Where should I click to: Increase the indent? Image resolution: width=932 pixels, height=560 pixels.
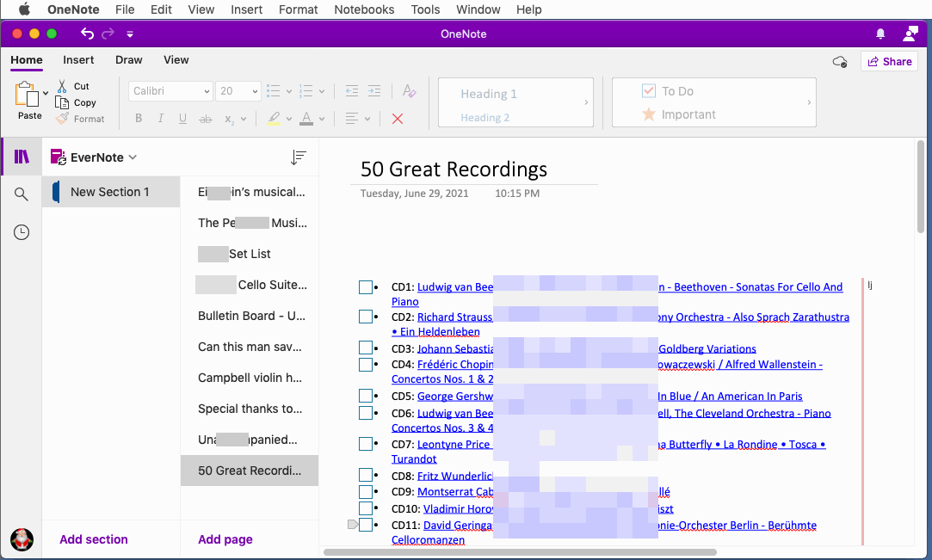click(x=373, y=91)
